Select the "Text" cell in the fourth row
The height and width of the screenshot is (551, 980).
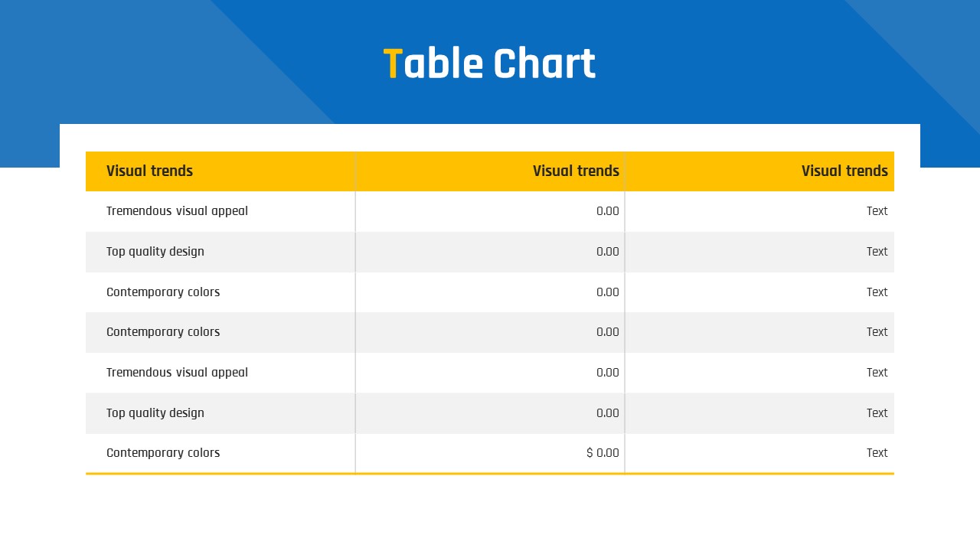(877, 332)
